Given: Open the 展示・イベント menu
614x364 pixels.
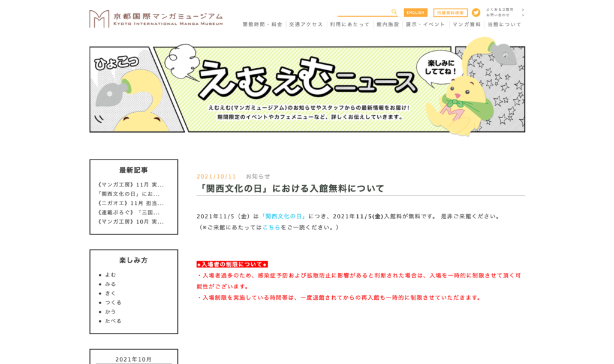Looking at the screenshot, I should pyautogui.click(x=425, y=25).
